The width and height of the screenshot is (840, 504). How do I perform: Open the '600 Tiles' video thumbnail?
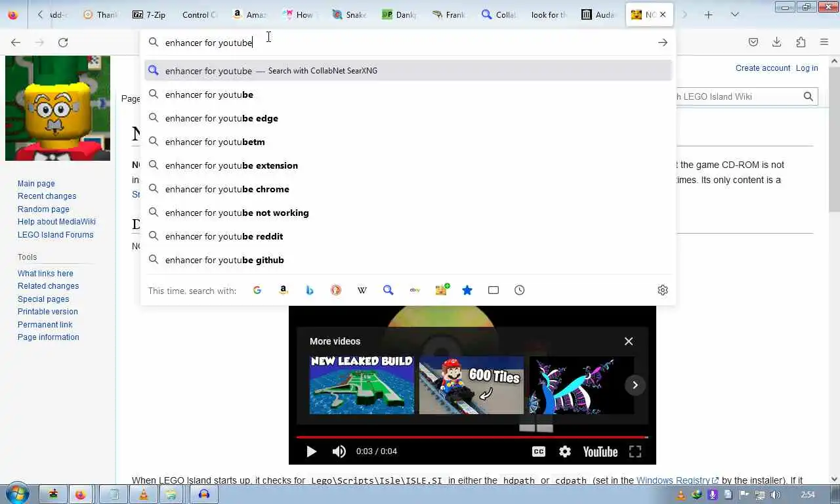(471, 385)
